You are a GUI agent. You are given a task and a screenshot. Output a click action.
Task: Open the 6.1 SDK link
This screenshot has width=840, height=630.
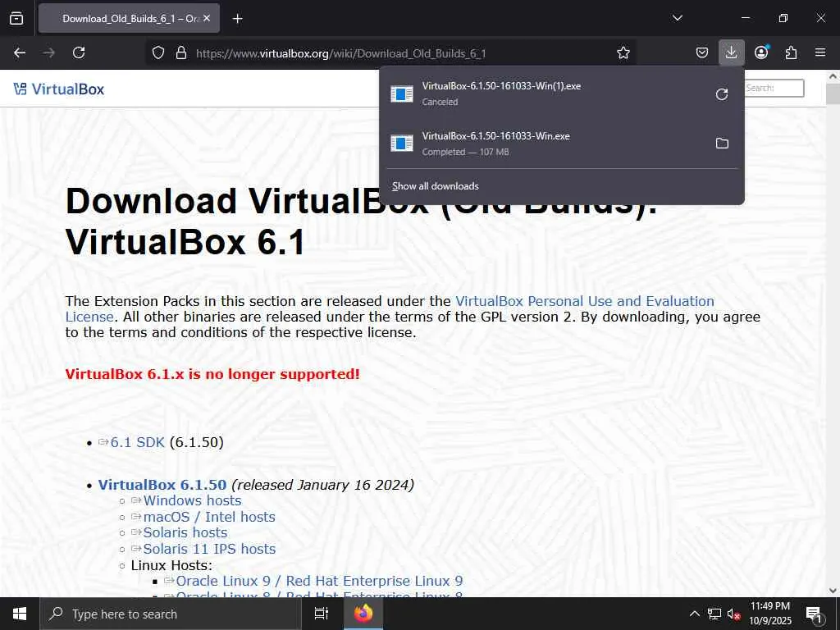click(137, 442)
